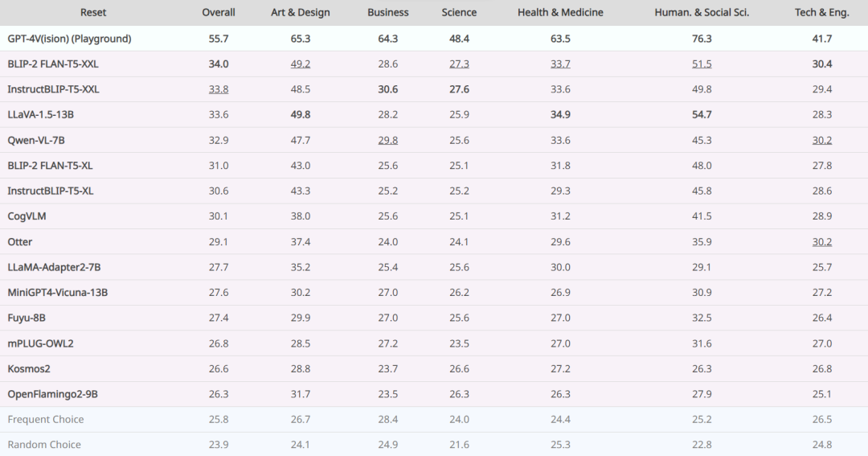
Task: Sort by the Business column header
Action: 387,12
